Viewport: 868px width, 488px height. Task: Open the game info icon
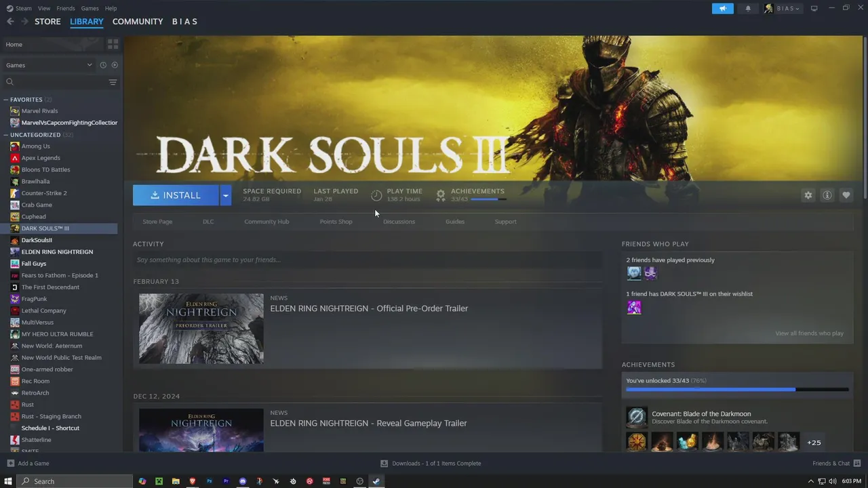[827, 195]
